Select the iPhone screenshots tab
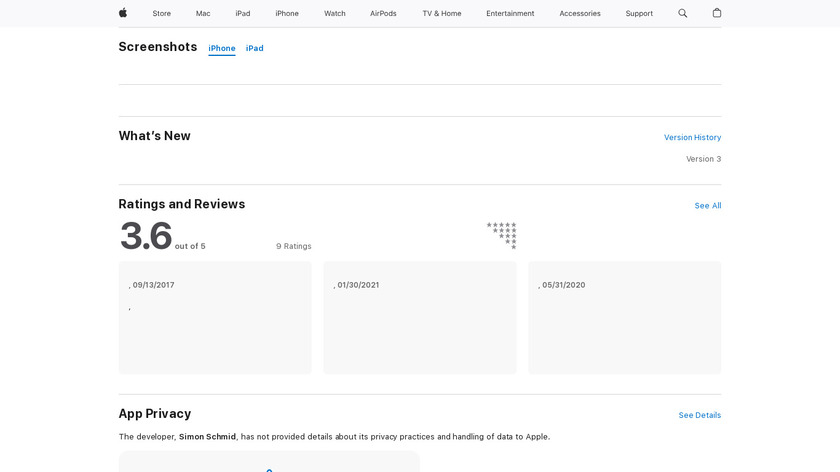 222,48
